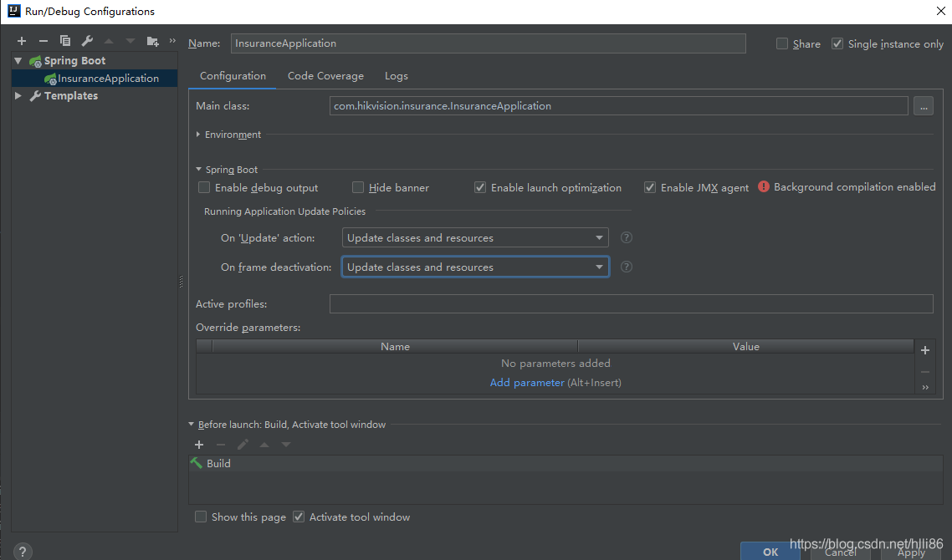Show more override parameter actions
The image size is (952, 560).
925,387
